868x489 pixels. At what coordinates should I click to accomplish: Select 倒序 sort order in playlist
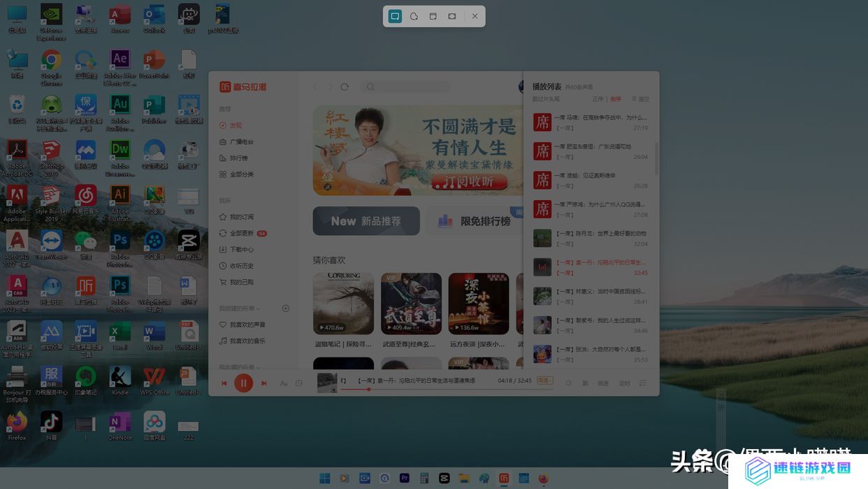click(615, 99)
